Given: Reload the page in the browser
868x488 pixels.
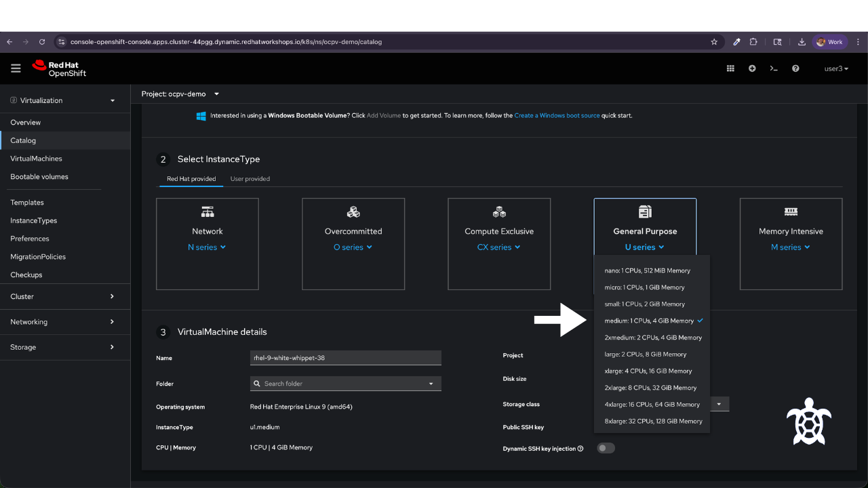Looking at the screenshot, I should [x=42, y=42].
